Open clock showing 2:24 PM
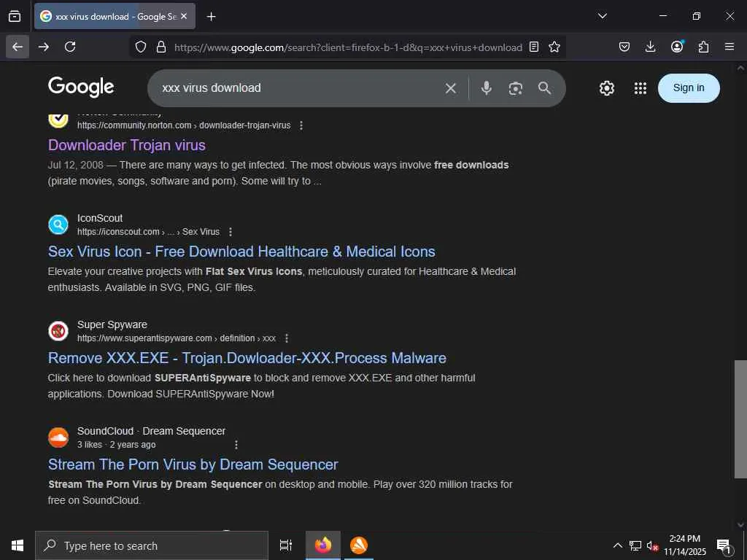The width and height of the screenshot is (747, 560). click(684, 545)
